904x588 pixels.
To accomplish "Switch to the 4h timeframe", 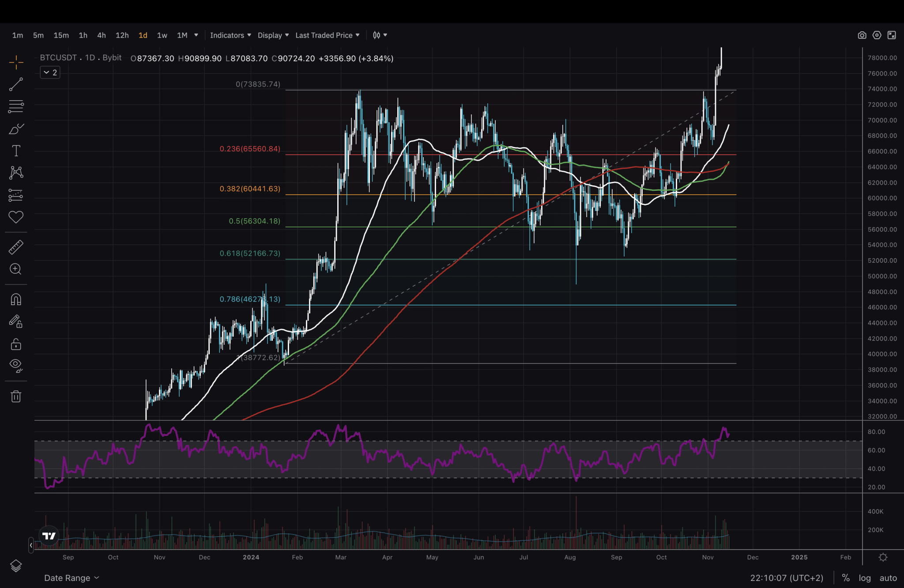I will pyautogui.click(x=102, y=35).
